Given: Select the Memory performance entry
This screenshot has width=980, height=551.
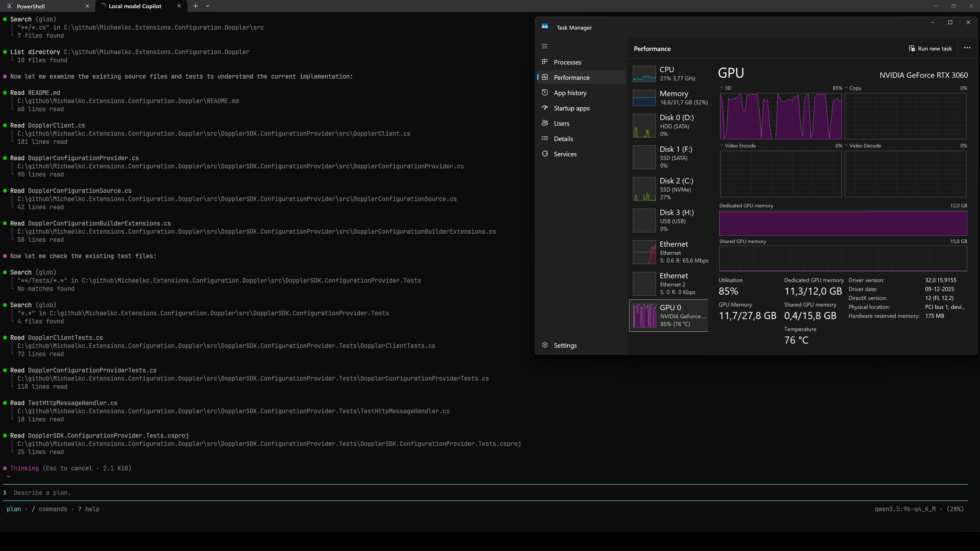Looking at the screenshot, I should (x=669, y=98).
